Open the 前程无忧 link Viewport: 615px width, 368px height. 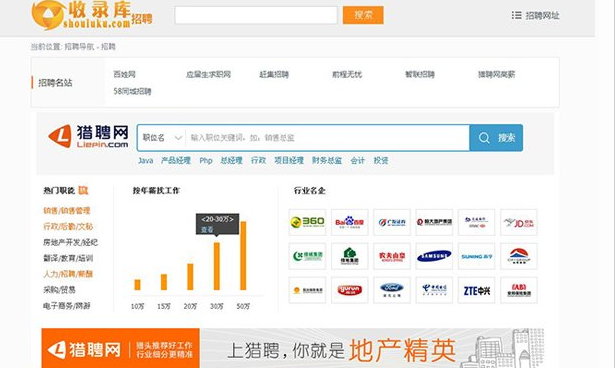coord(347,74)
